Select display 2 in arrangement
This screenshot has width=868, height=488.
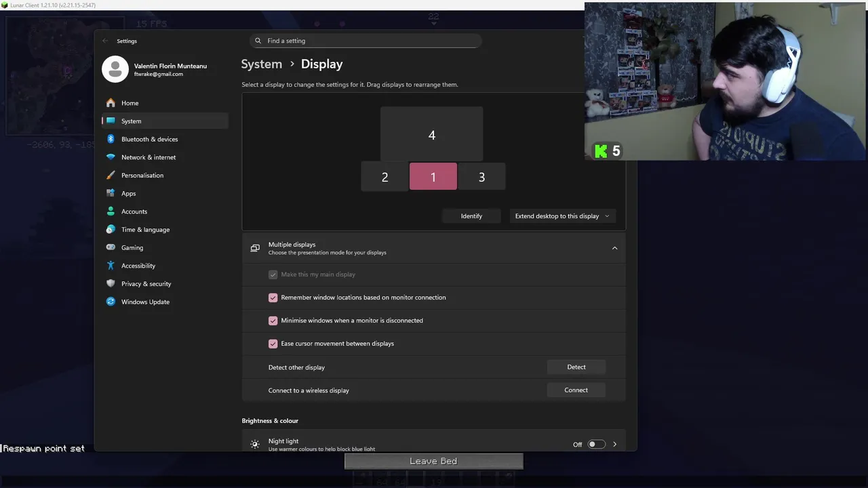click(384, 177)
